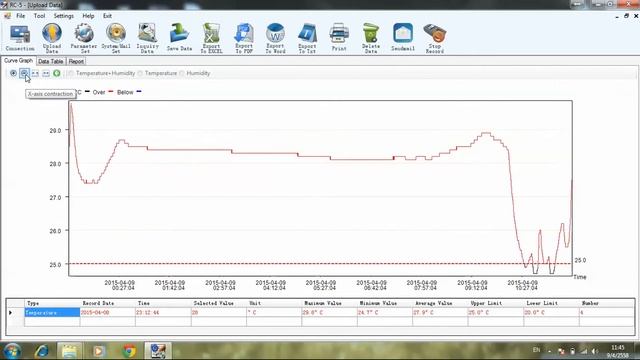This screenshot has width=640, height=360.
Task: Click the Save Data icon
Action: tap(179, 38)
